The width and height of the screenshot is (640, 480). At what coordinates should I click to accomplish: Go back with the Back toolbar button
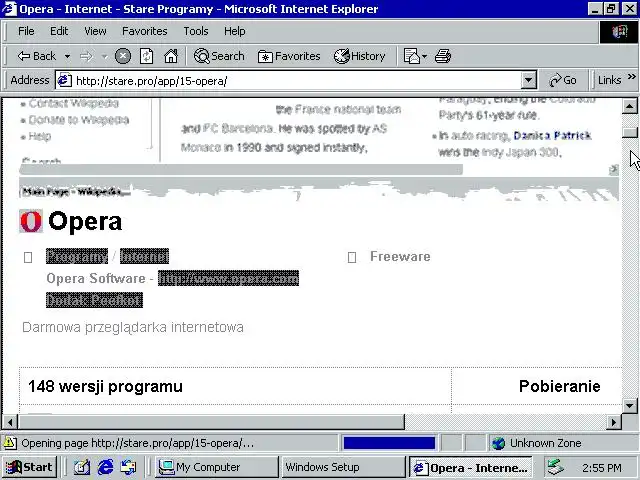coord(36,56)
